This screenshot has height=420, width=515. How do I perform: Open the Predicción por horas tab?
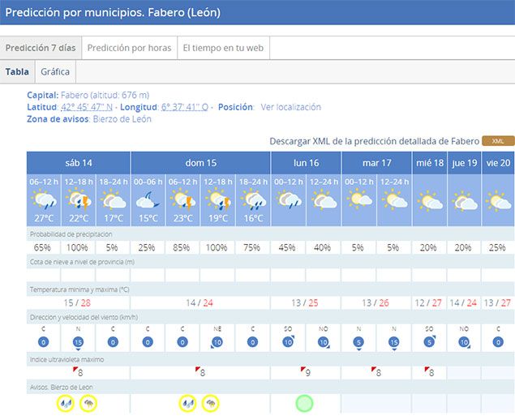[129, 48]
